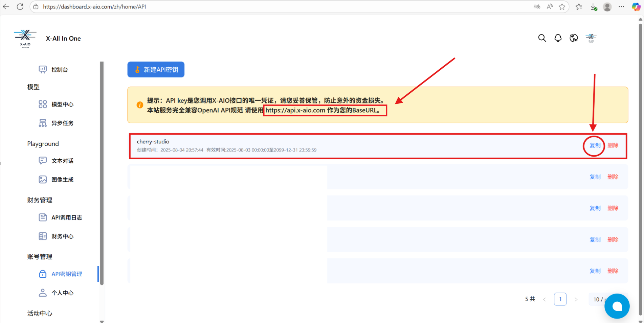The height and width of the screenshot is (323, 644).
Task: Click 复制 in the third key row
Action: (x=595, y=208)
